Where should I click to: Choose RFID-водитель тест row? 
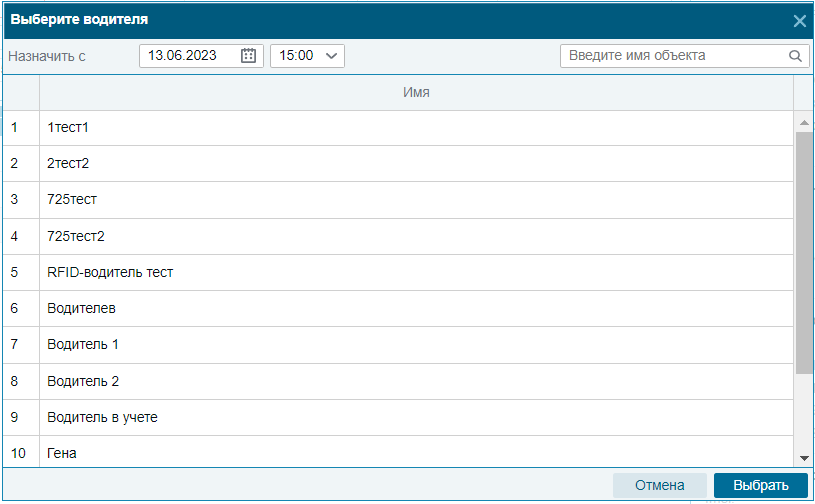click(398, 272)
